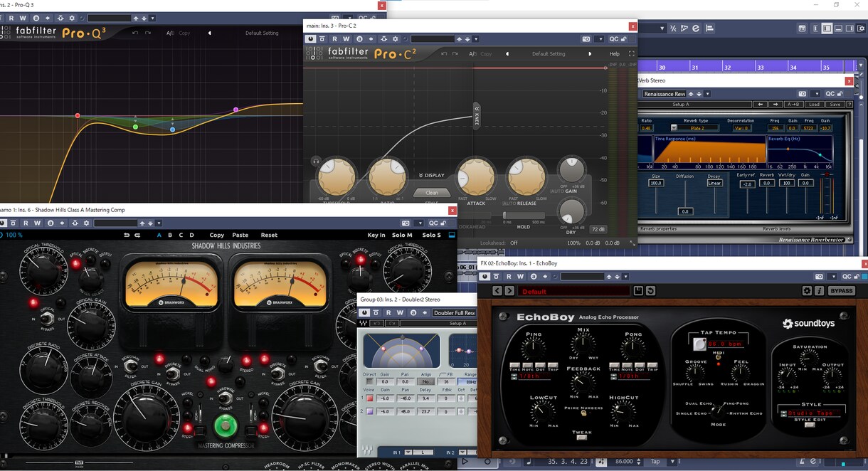Click Reset in the Shadow Hills toolbar
The image size is (868, 471).
(x=269, y=235)
